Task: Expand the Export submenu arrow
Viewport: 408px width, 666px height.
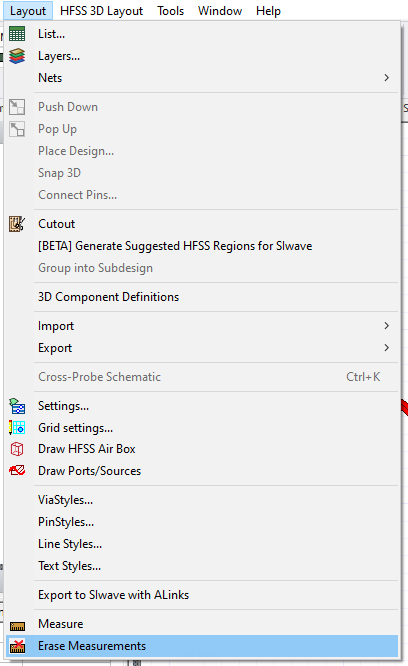Action: click(386, 348)
